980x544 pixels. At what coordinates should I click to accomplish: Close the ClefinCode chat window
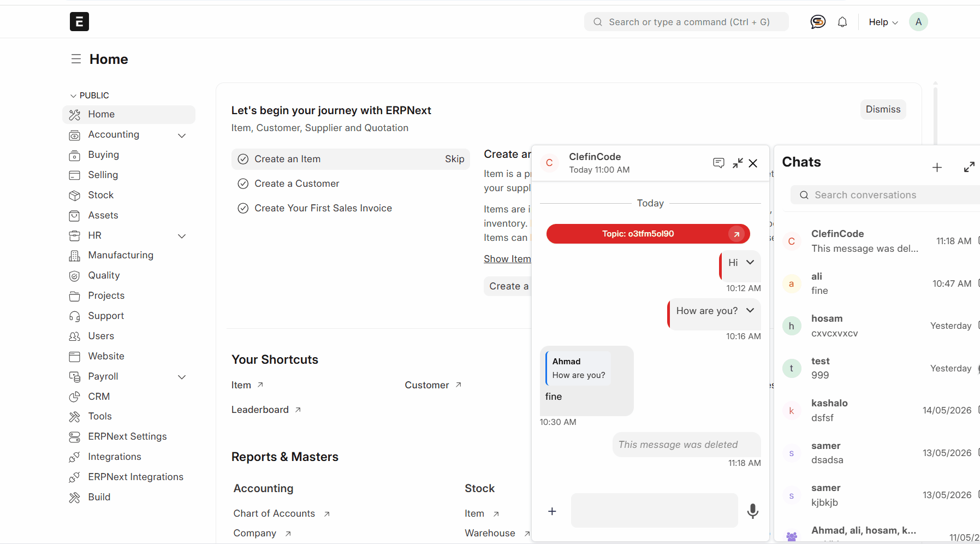[x=753, y=163]
